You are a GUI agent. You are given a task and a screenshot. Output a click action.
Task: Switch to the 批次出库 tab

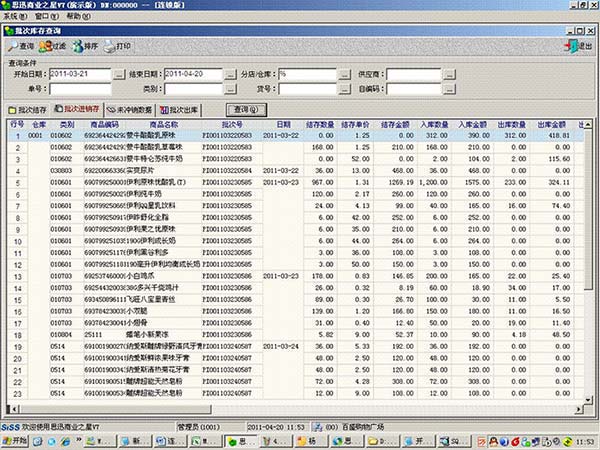(178, 110)
